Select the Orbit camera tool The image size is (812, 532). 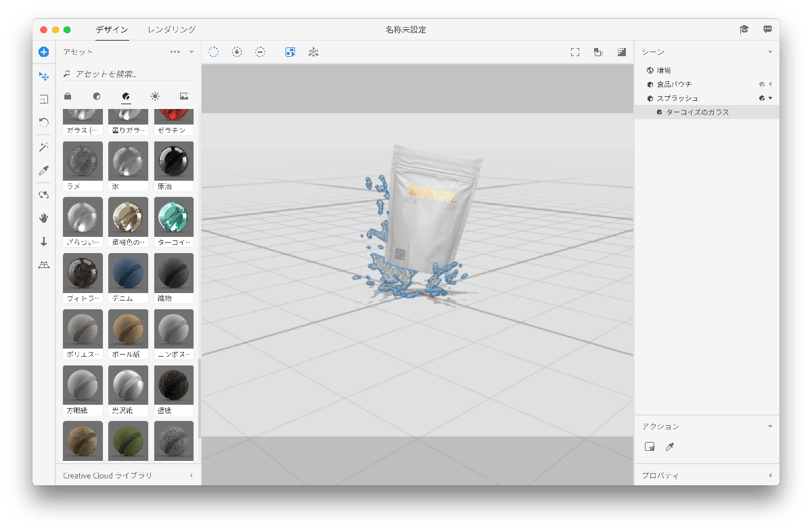pyautogui.click(x=43, y=194)
